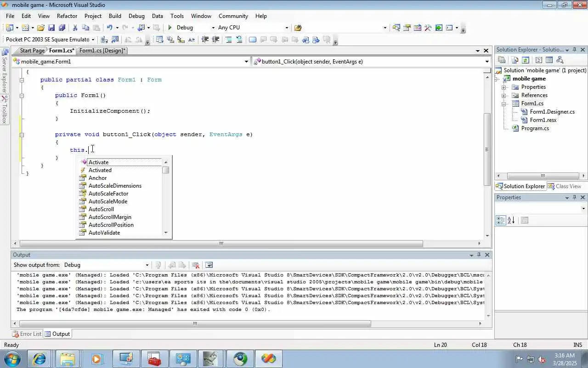Open the Toolbox side tab
Screen dimensions: 588x368
coord(4,109)
